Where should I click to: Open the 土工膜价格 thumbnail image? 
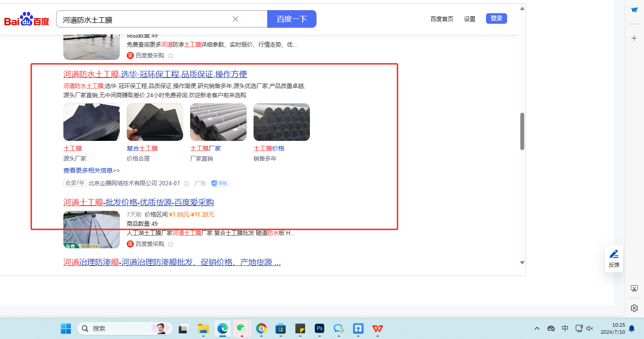coord(282,122)
